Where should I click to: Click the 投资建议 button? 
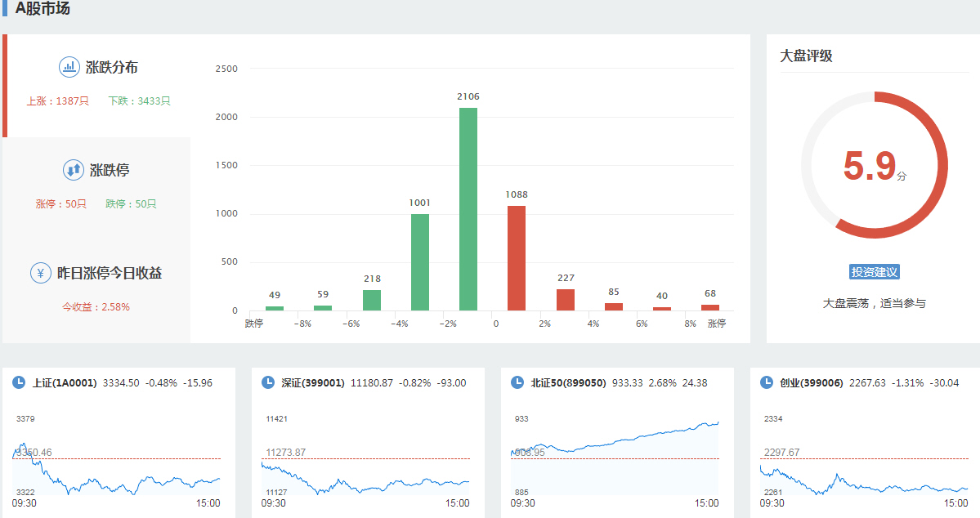click(875, 272)
